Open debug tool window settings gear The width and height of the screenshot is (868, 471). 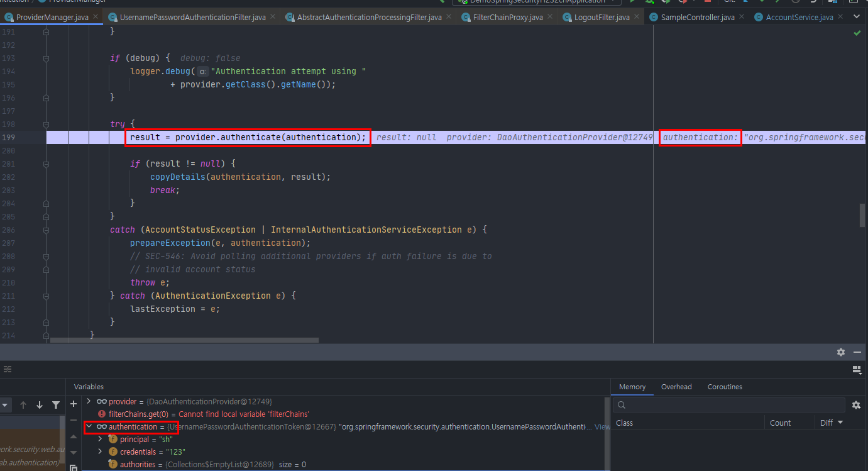(841, 352)
